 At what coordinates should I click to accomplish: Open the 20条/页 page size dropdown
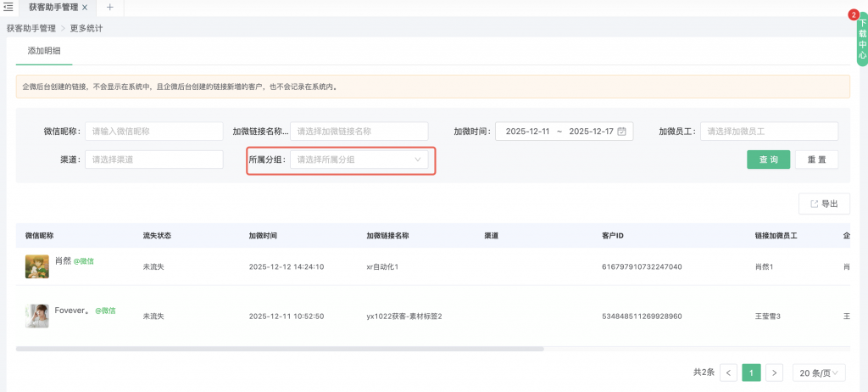click(x=819, y=372)
